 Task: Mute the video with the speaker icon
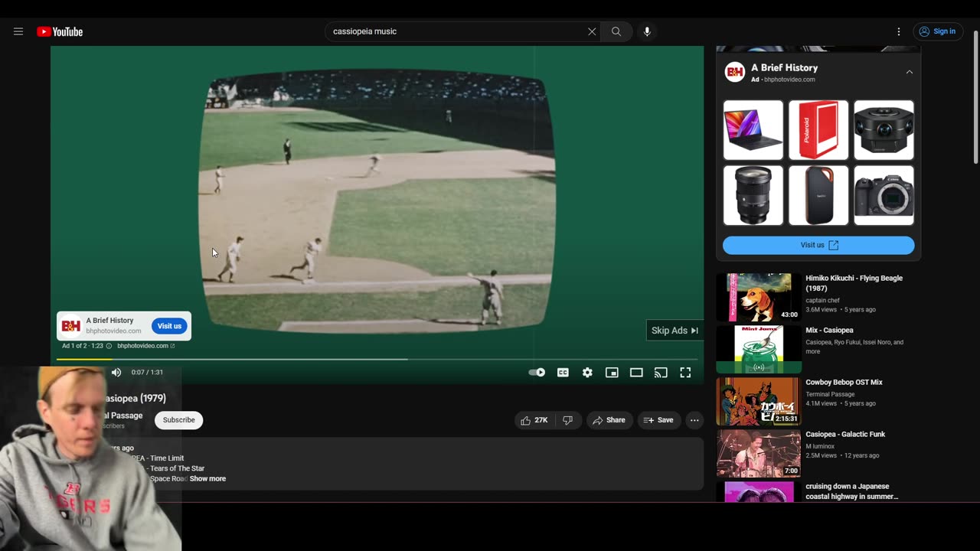click(x=116, y=373)
